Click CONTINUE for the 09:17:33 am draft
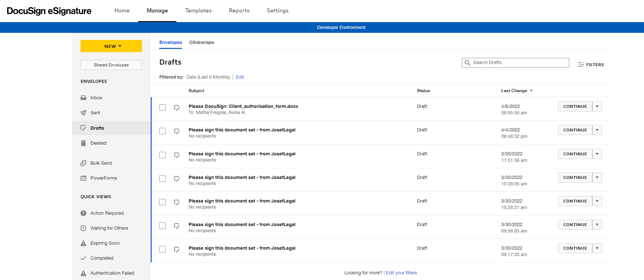 click(x=575, y=248)
